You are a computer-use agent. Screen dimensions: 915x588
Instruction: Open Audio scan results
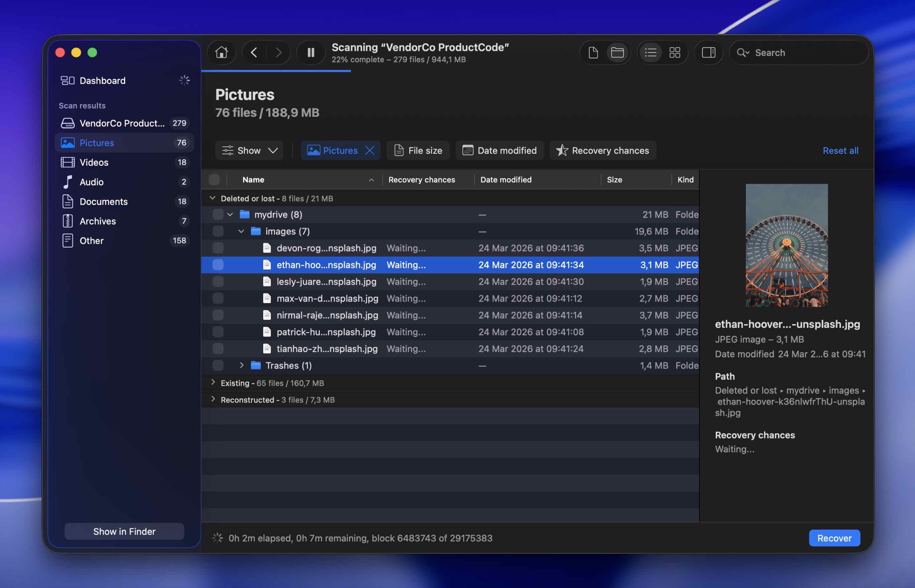[x=124, y=182]
